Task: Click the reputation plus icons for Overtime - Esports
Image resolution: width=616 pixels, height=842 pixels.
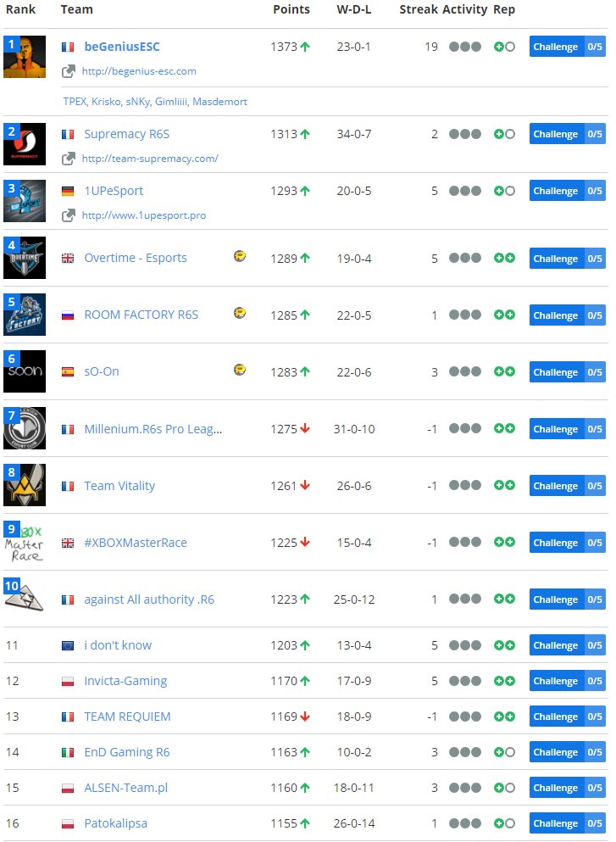Action: point(504,259)
